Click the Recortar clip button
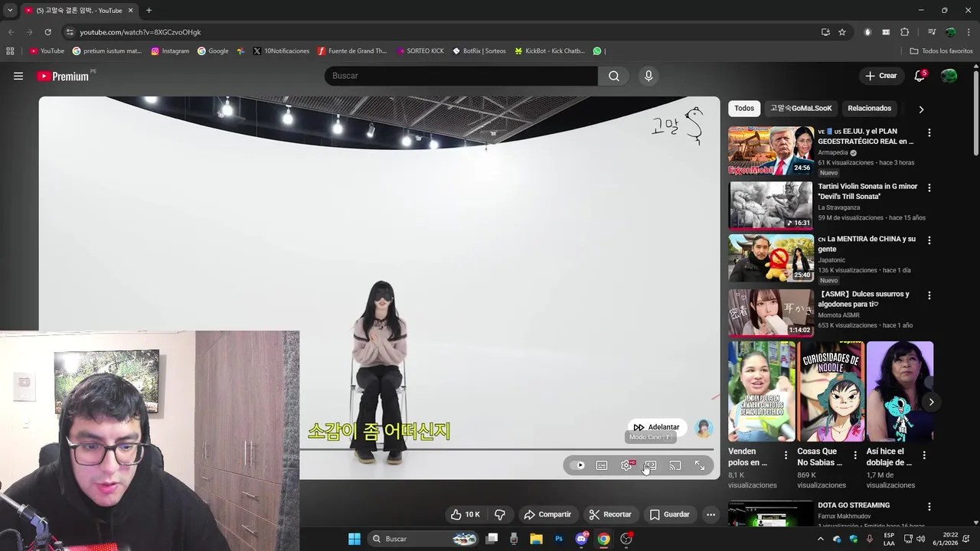The image size is (980, 551). (x=610, y=514)
